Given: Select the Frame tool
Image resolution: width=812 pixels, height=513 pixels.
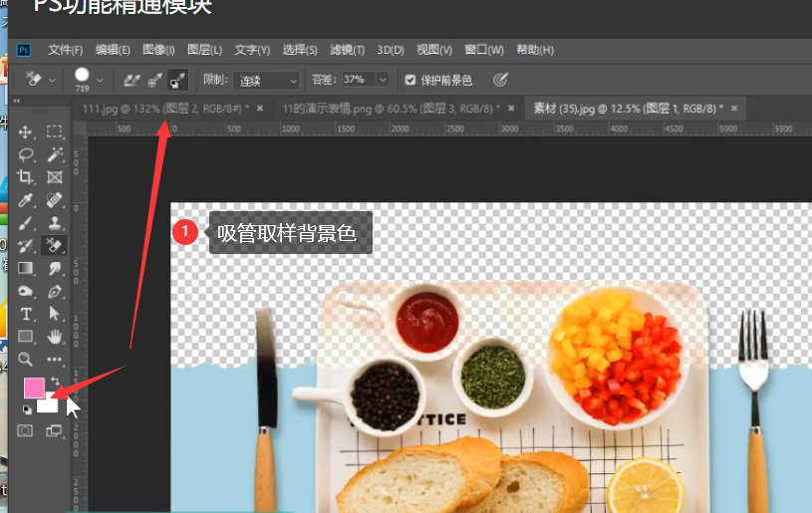Looking at the screenshot, I should coord(55,177).
